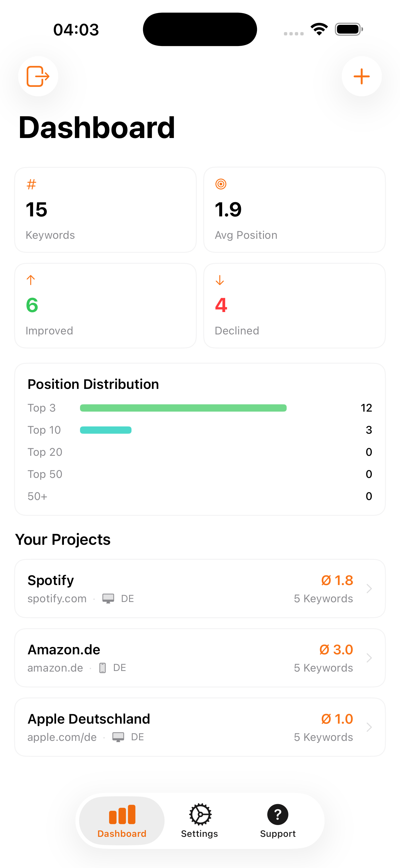
Task: Tap the plus icon to add a project
Action: coord(361,76)
